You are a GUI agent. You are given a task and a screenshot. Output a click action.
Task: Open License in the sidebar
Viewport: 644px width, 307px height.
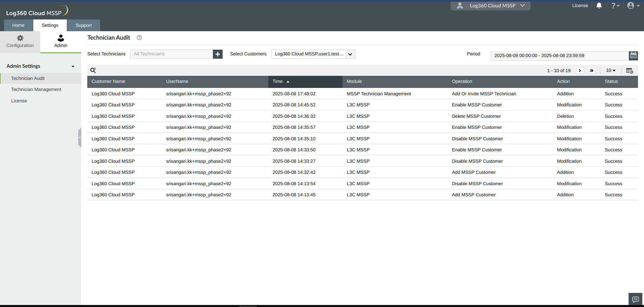click(x=19, y=101)
